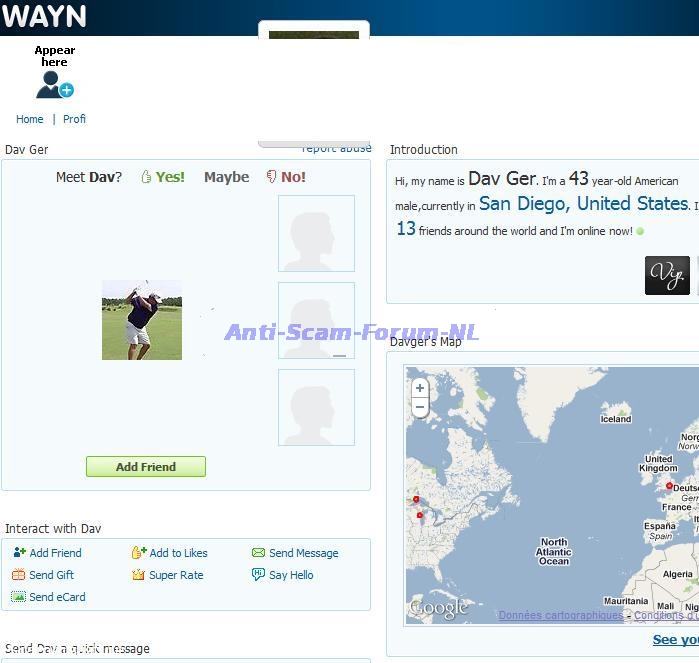The height and width of the screenshot is (663, 699).
Task: Click the Appear here add-user icon
Action: pyautogui.click(x=54, y=85)
